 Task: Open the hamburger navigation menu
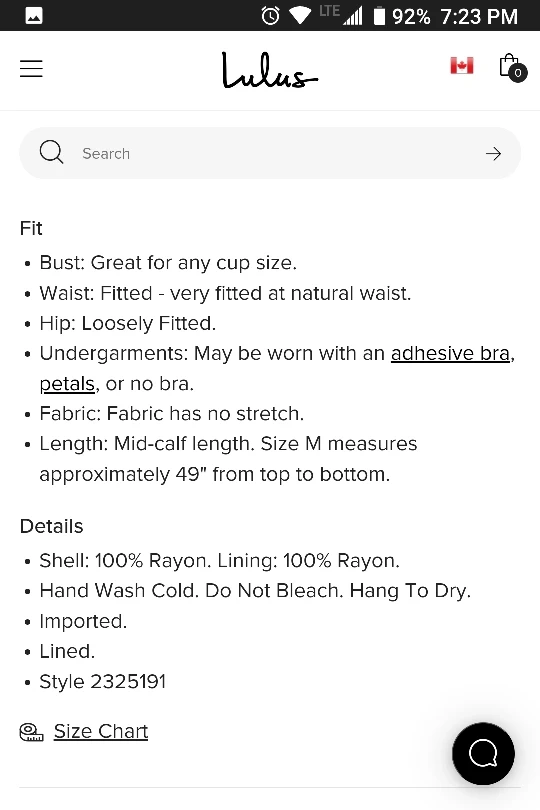point(31,69)
